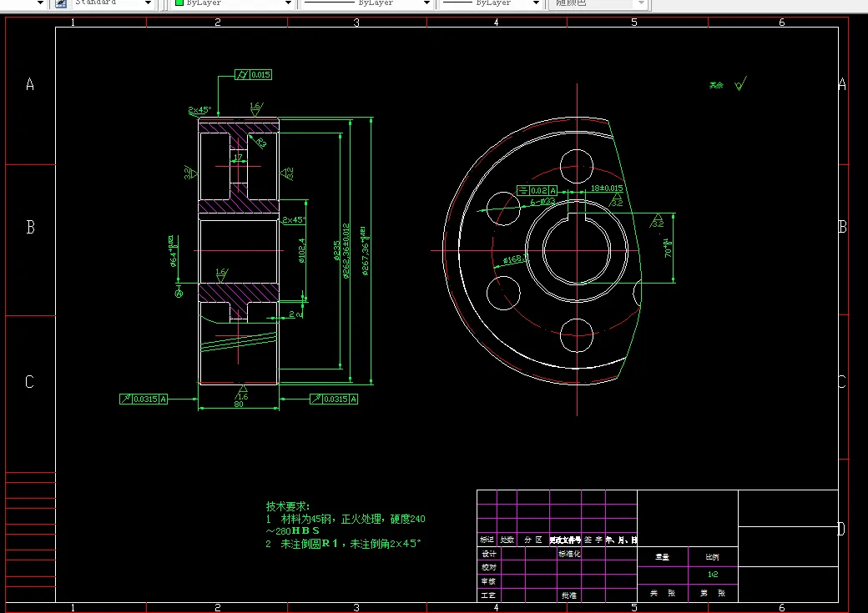Image resolution: width=868 pixels, height=613 pixels.
Task: Select the R3 radius dimension
Action: [262, 142]
